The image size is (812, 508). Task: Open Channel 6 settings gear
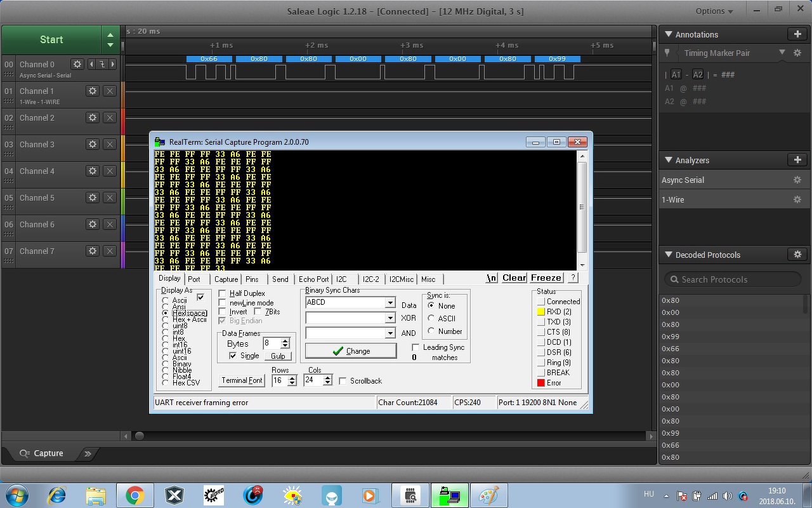point(93,224)
